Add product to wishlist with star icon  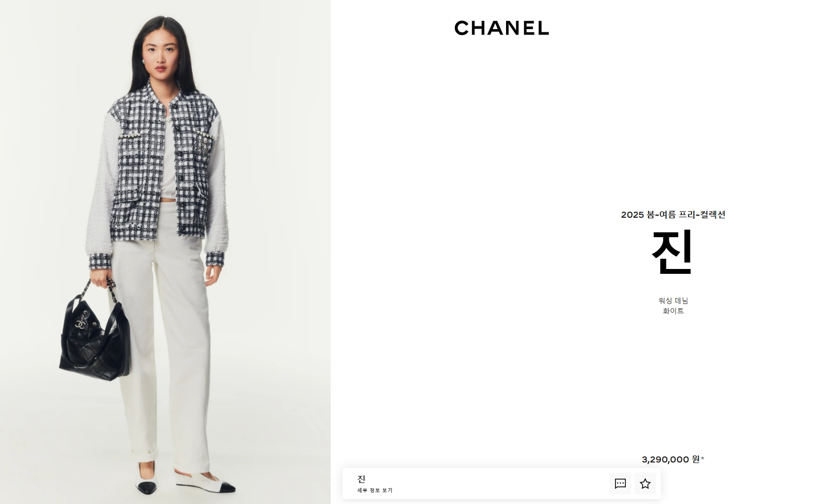coord(645,484)
